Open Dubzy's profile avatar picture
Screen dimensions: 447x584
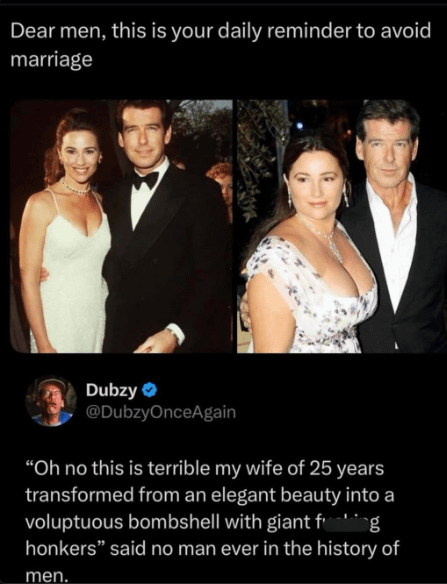pyautogui.click(x=51, y=401)
